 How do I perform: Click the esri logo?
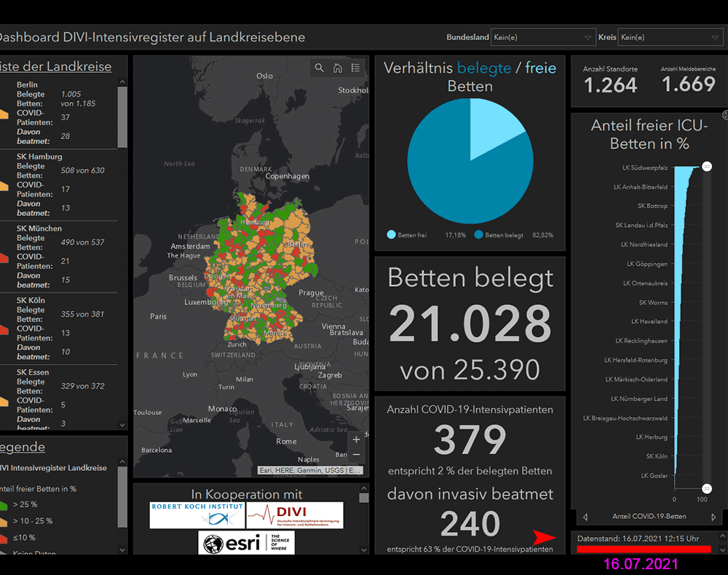point(246,543)
